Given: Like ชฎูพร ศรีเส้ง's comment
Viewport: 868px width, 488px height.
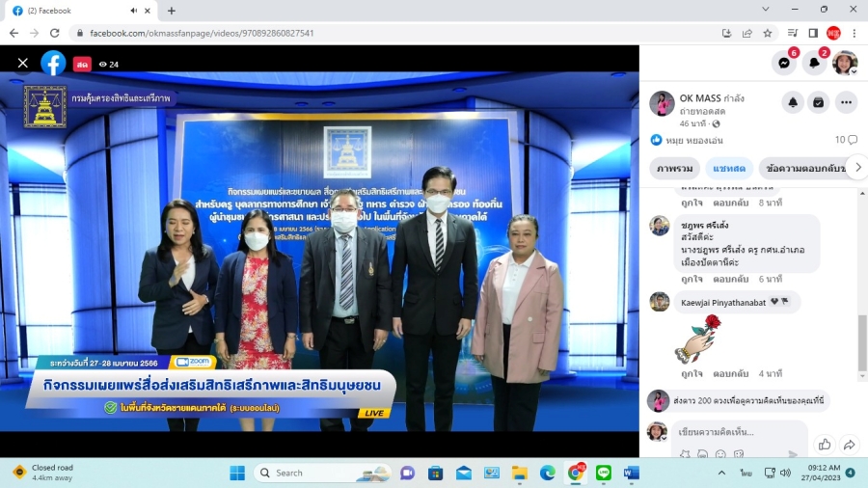Looking at the screenshot, I should coord(692,279).
